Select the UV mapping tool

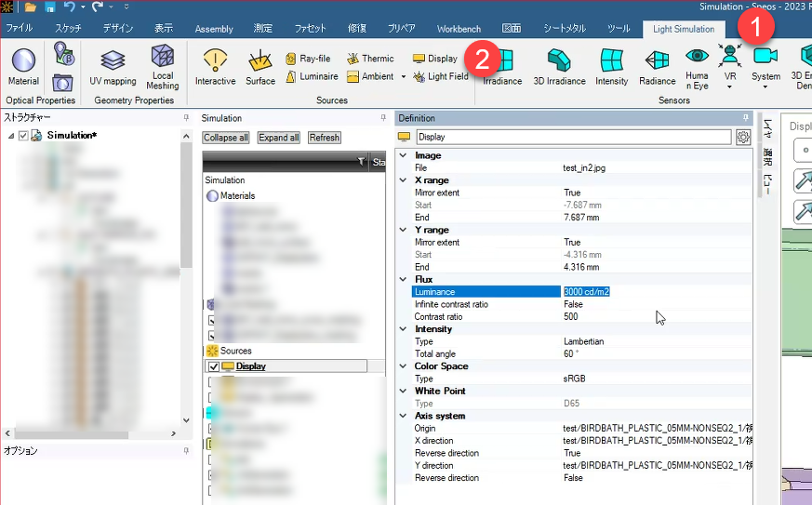pos(113,67)
